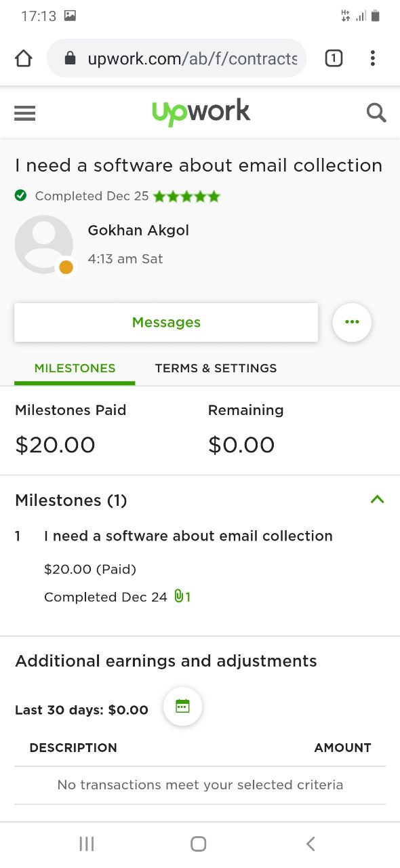
Task: Collapse the Milestones (1) section
Action: pos(378,500)
